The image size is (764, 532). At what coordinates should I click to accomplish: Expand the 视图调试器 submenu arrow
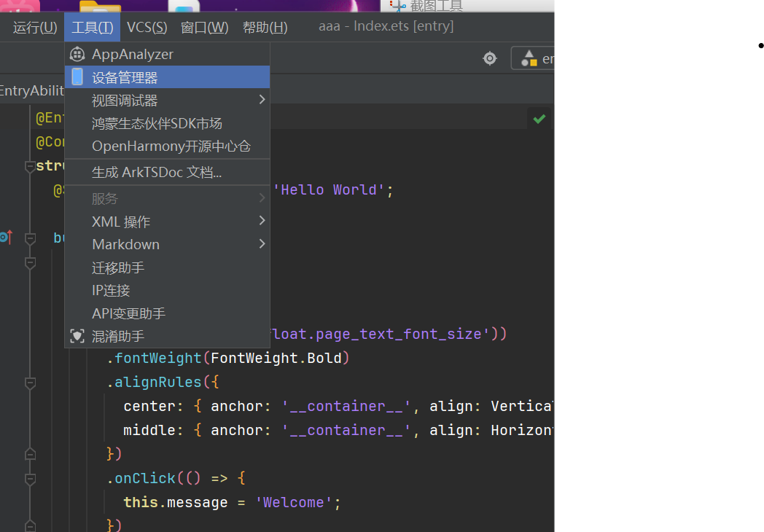pyautogui.click(x=262, y=99)
